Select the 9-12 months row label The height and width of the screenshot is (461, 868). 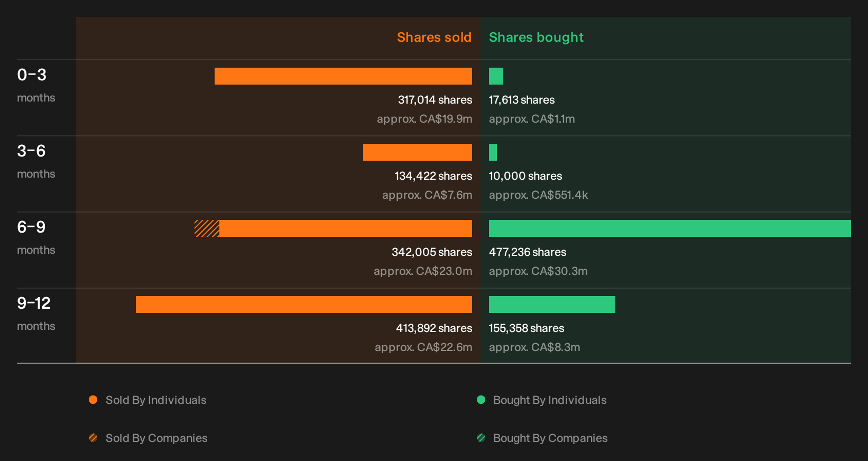(36, 314)
